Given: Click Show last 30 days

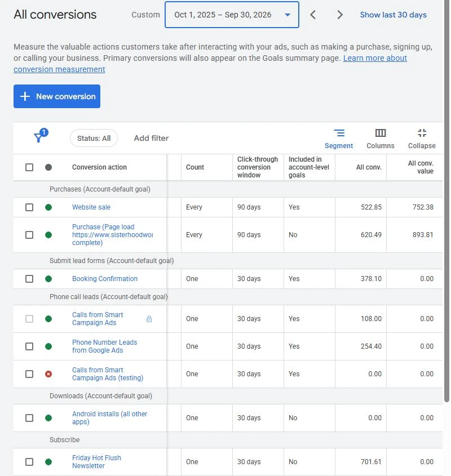Looking at the screenshot, I should pos(393,15).
